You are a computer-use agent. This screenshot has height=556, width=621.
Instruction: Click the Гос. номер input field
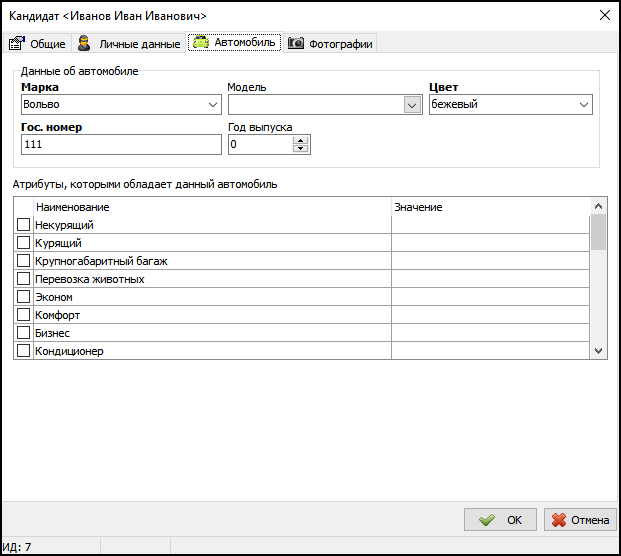click(120, 145)
